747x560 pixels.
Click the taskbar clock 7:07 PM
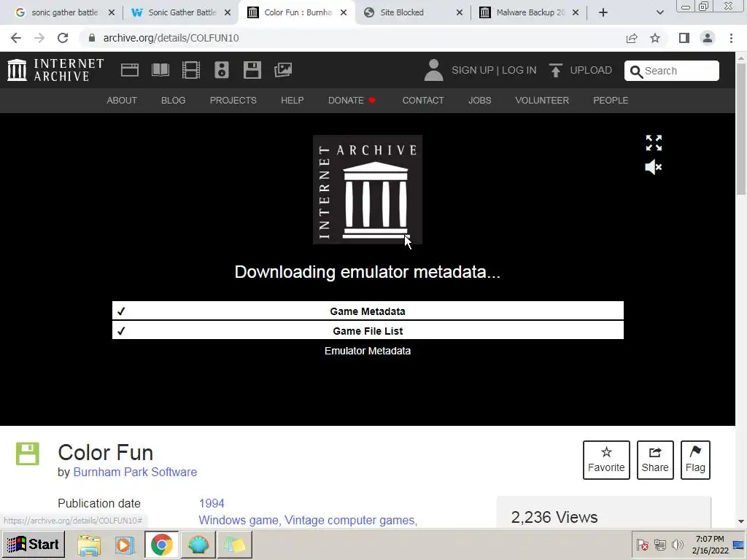pyautogui.click(x=709, y=539)
